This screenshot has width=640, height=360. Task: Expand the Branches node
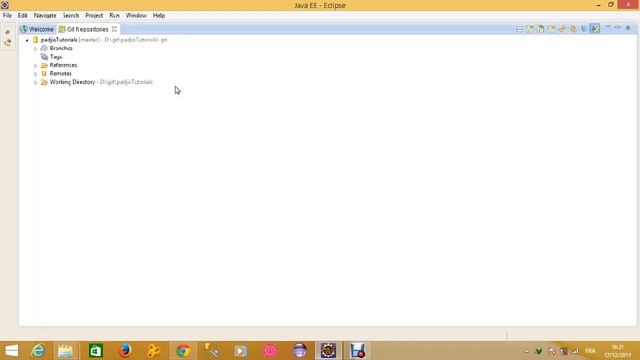[x=36, y=49]
